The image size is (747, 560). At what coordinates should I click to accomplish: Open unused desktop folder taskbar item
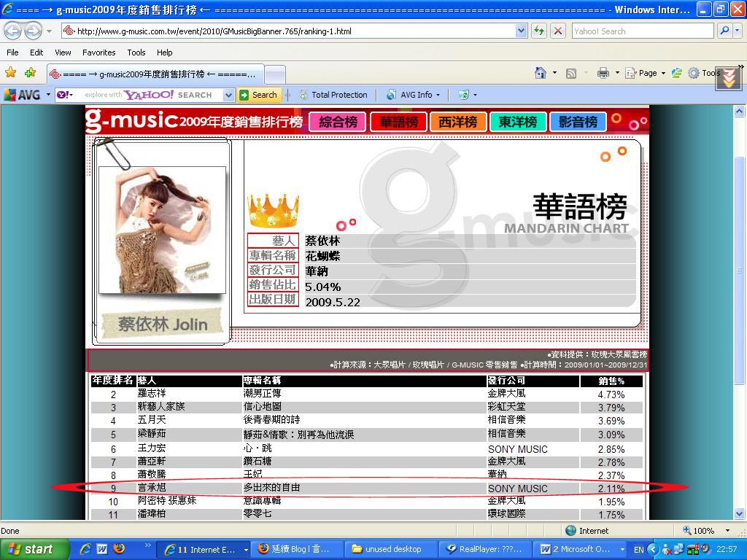point(392,550)
